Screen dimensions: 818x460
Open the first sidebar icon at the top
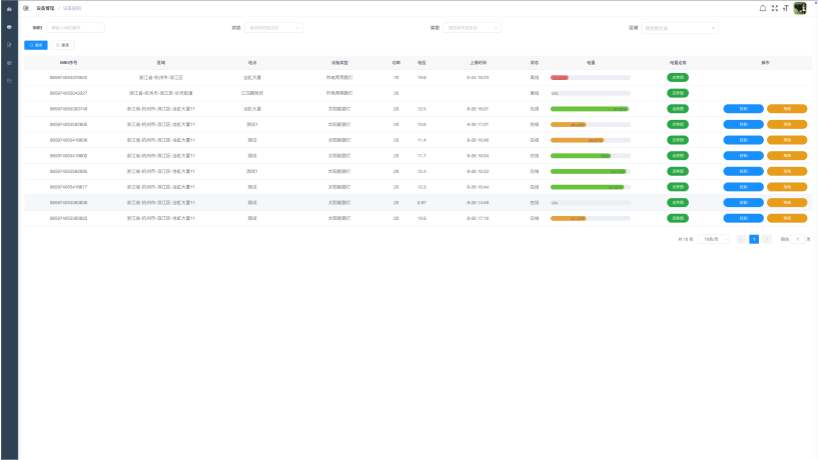(x=9, y=9)
